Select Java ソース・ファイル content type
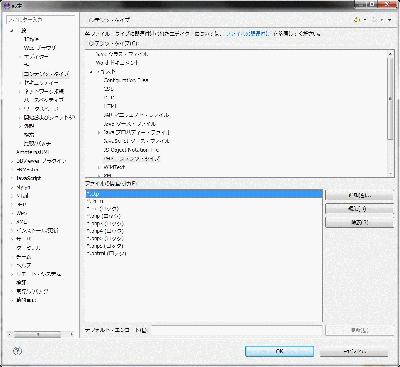The image size is (400, 367). coord(129,124)
